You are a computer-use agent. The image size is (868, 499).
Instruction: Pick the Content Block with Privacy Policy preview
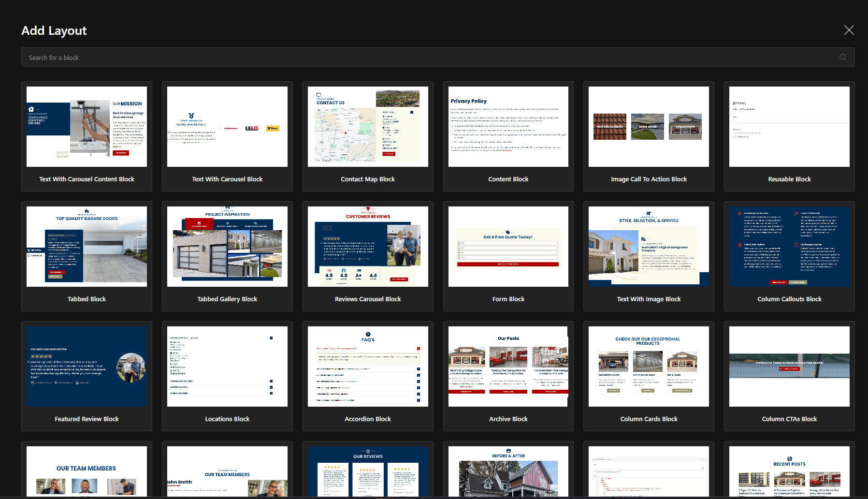point(508,136)
